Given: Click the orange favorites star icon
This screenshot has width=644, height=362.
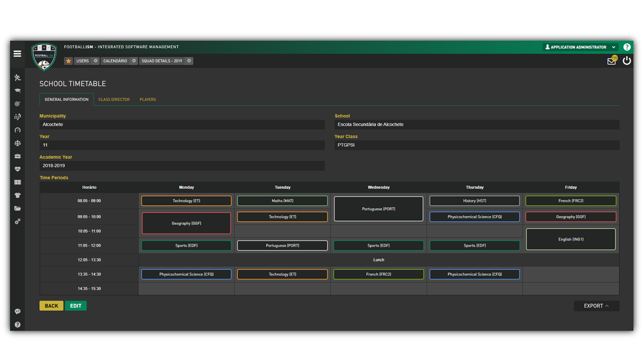Looking at the screenshot, I should click(x=68, y=61).
